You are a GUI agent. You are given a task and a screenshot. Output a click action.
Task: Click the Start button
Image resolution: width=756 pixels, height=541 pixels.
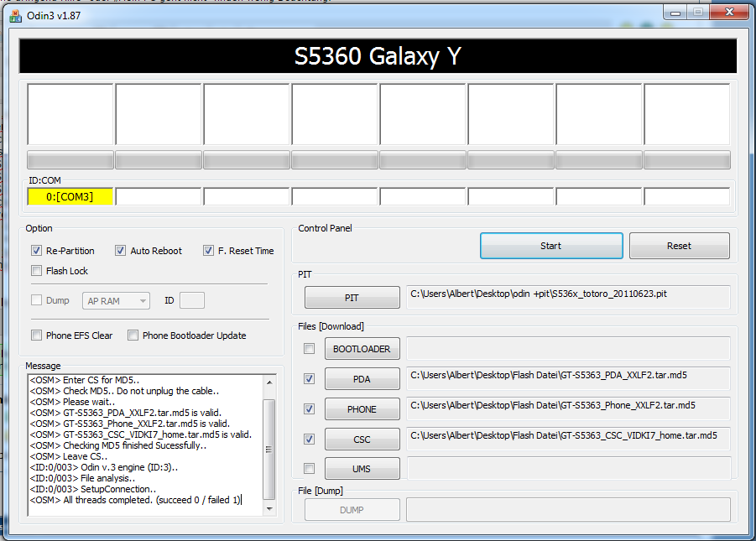click(x=551, y=246)
